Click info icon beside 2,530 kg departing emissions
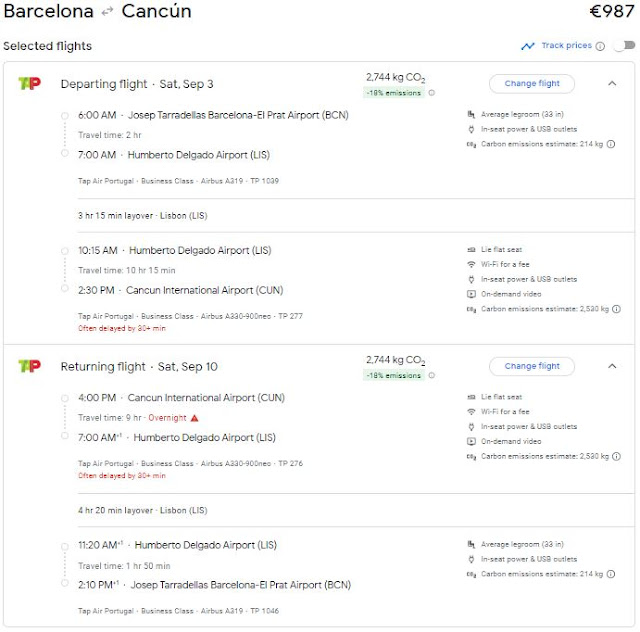The width and height of the screenshot is (640, 632). 611,310
